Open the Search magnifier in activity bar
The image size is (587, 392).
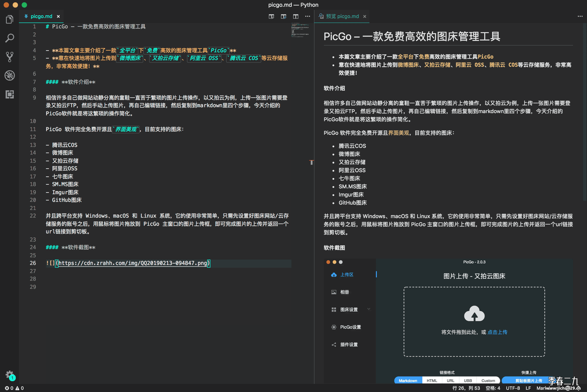[9, 38]
